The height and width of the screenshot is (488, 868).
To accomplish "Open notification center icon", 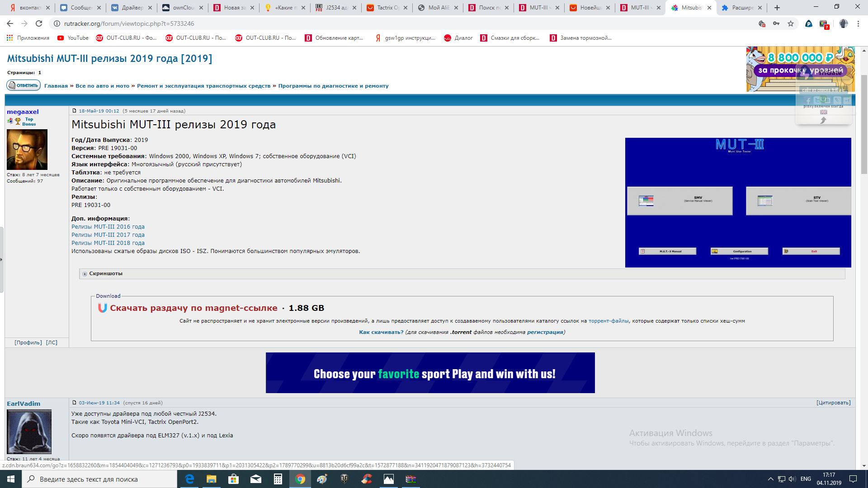I will click(853, 479).
